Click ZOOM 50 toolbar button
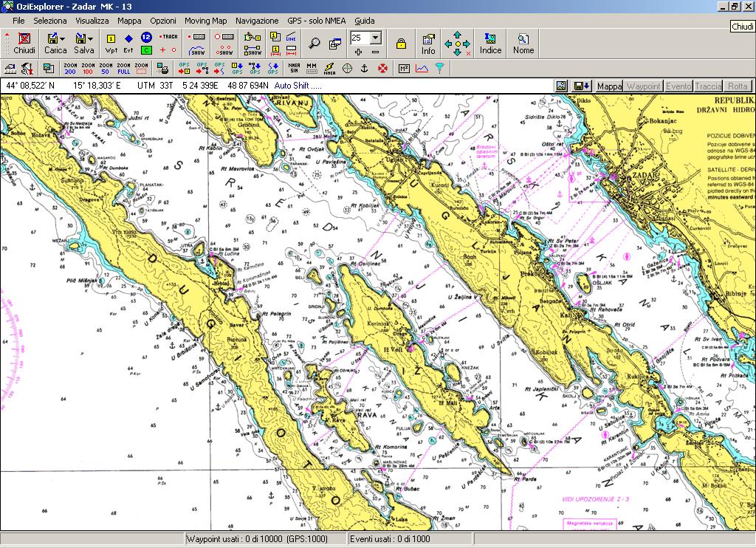756x548 pixels. [x=106, y=69]
